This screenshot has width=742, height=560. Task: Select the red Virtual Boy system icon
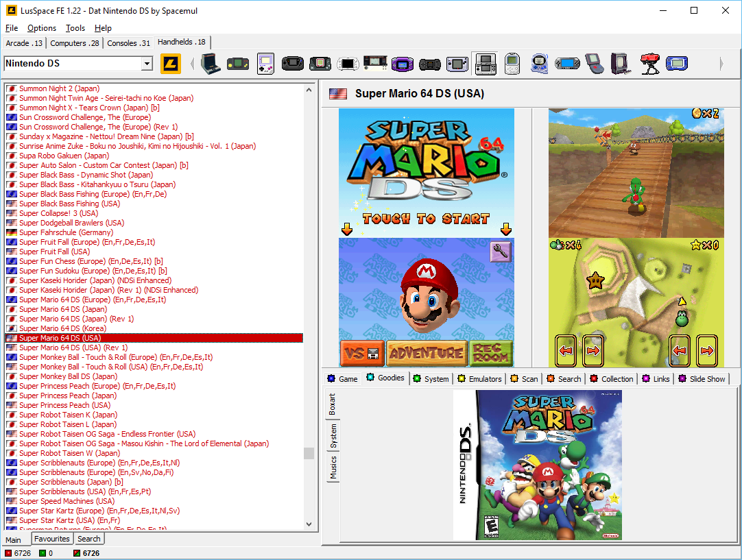(649, 63)
